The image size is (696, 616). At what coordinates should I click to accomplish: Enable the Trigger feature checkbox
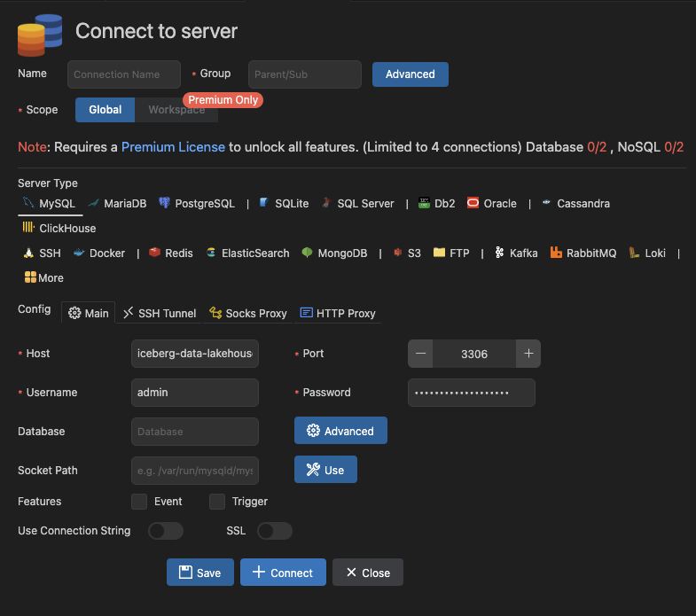217,502
